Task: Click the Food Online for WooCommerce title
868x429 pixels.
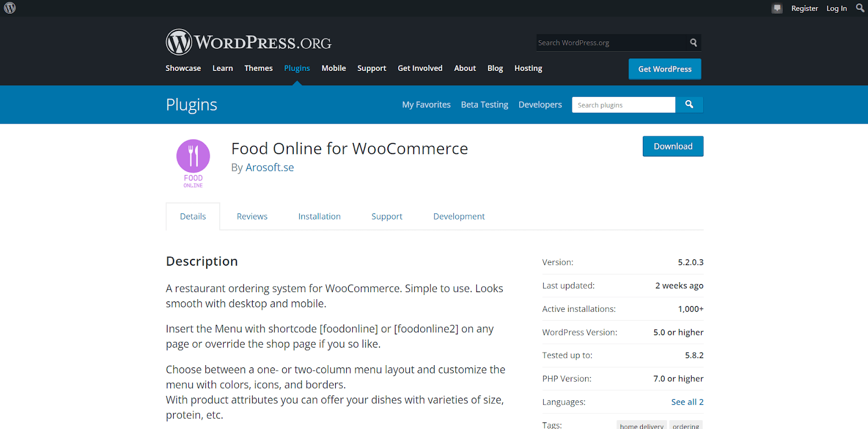Action: [x=349, y=148]
